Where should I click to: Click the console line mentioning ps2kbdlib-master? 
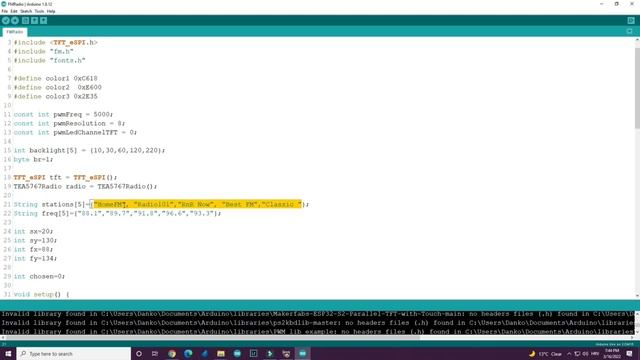317,323
